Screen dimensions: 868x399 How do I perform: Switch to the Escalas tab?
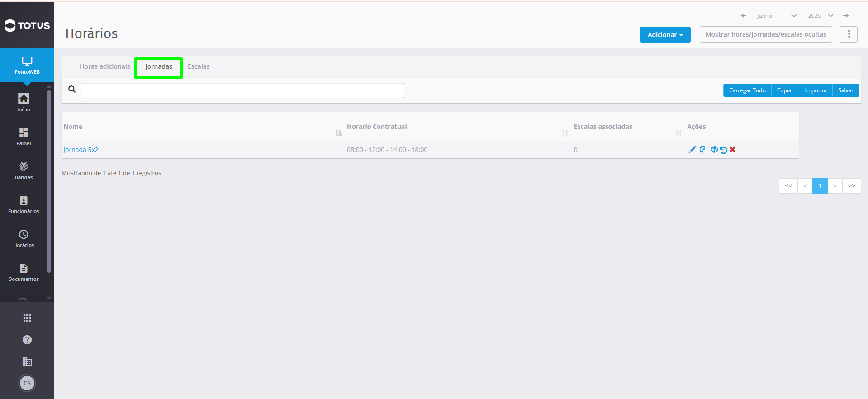(x=199, y=66)
